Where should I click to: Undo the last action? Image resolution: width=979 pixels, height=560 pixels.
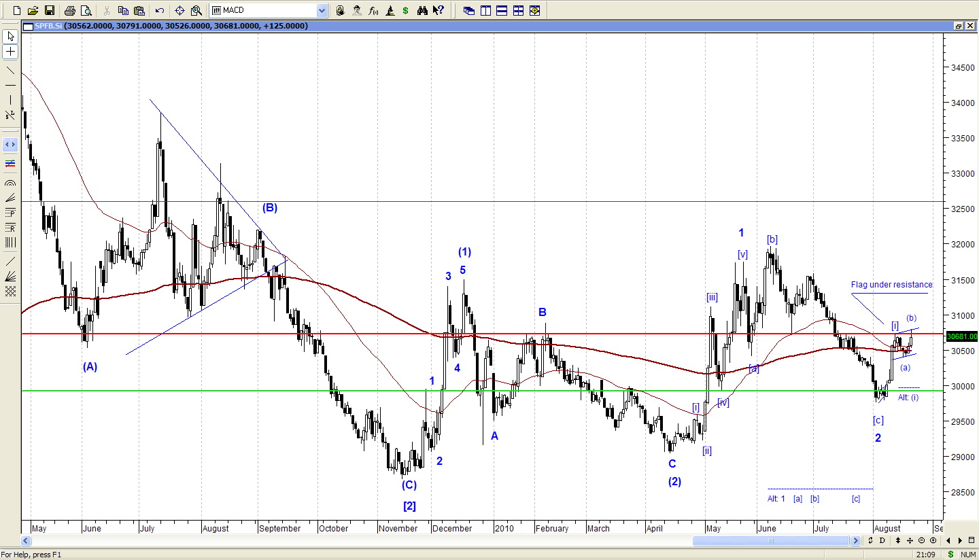[160, 10]
